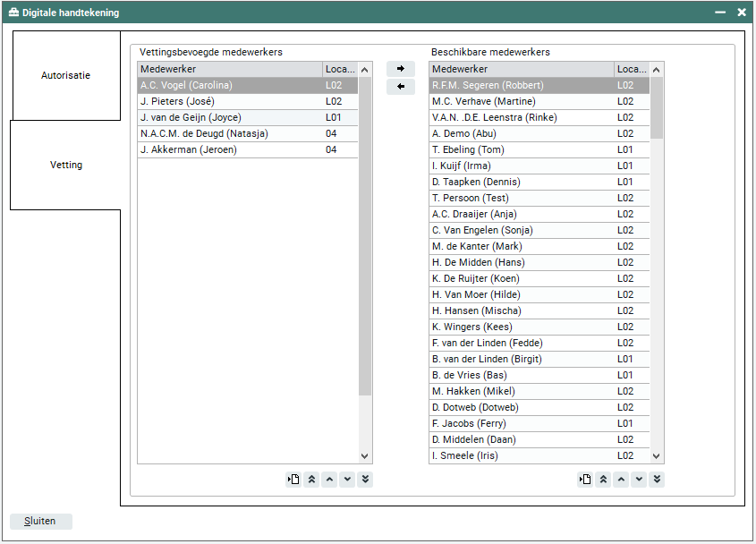Click the left arrow transfer button
The height and width of the screenshot is (544, 756).
(400, 87)
